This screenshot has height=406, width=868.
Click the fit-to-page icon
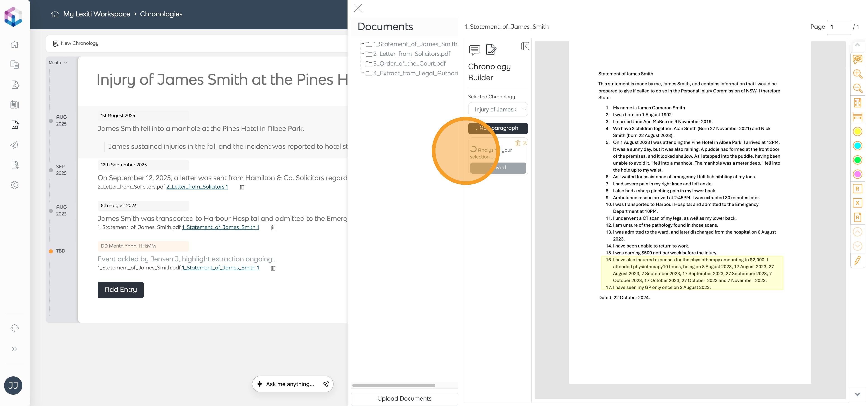tap(857, 103)
